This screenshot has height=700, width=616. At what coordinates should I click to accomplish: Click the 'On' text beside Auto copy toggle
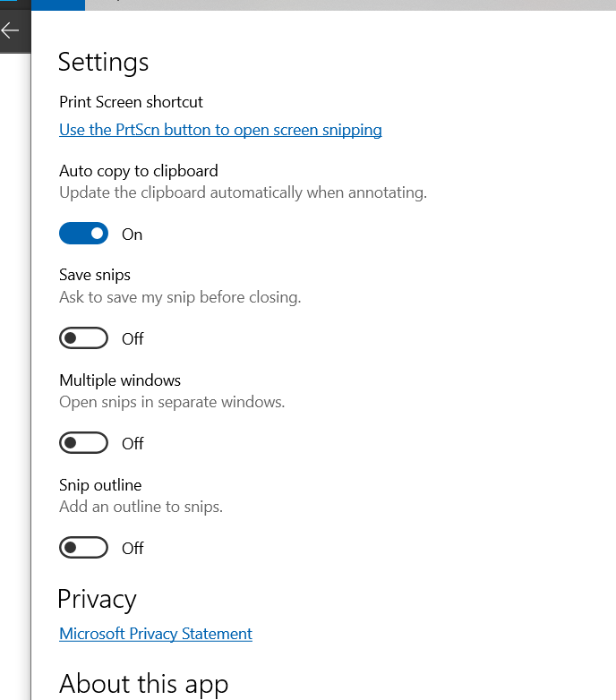tap(133, 235)
